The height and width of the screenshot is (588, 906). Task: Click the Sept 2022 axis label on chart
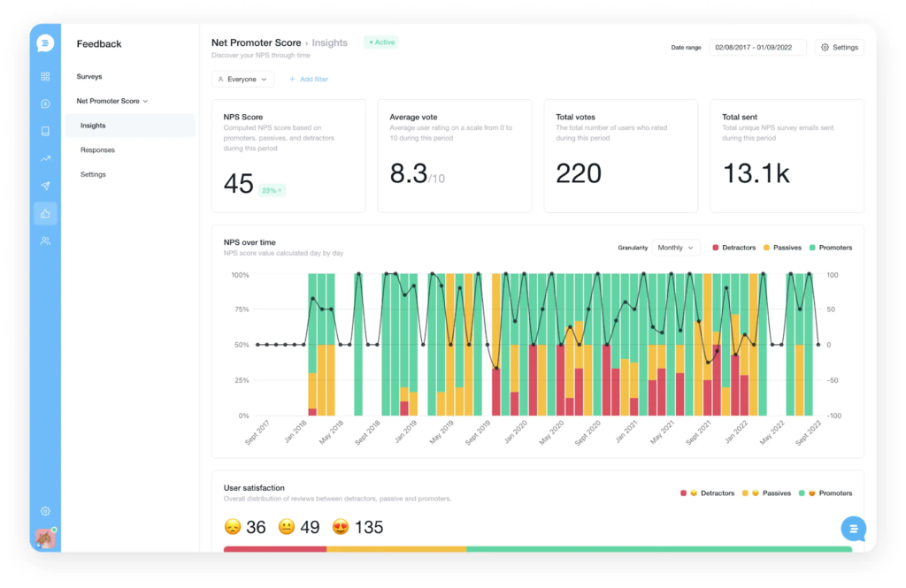click(809, 432)
